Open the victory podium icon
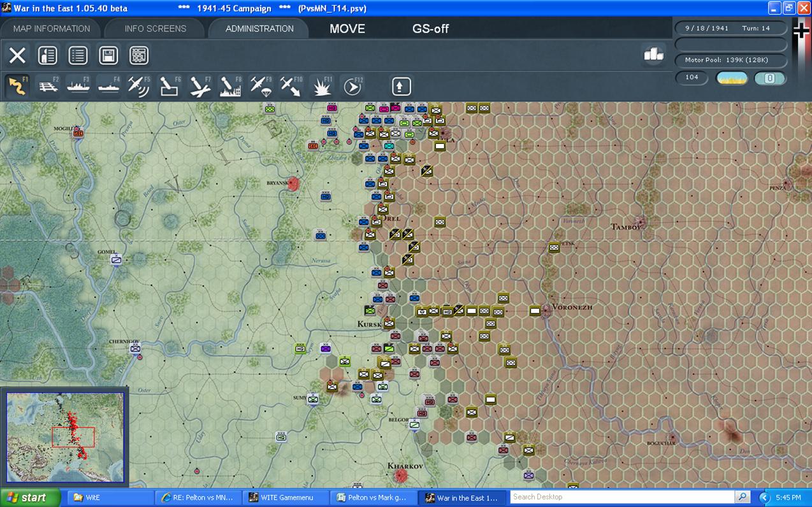This screenshot has height=507, width=812. tap(653, 55)
